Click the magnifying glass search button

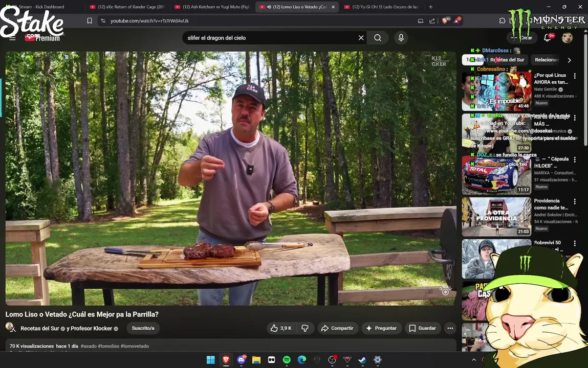coord(378,38)
